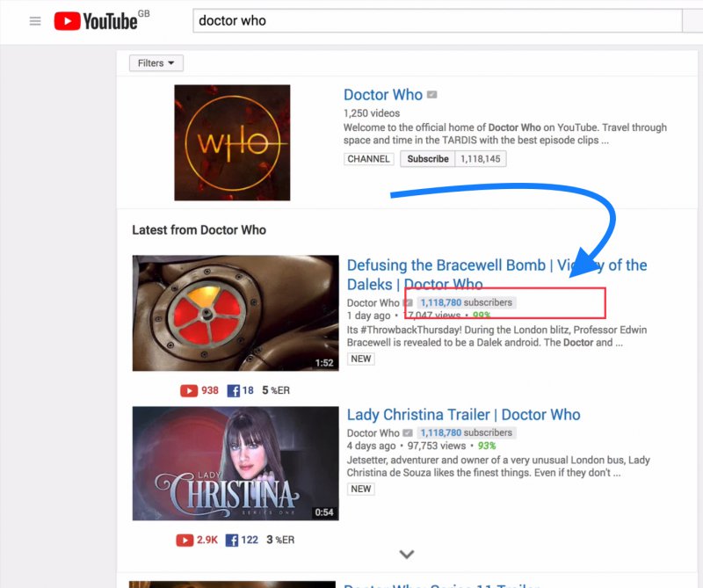
Task: Click the 1,118,780 subscribers tag on Lady Christina
Action: 466,433
